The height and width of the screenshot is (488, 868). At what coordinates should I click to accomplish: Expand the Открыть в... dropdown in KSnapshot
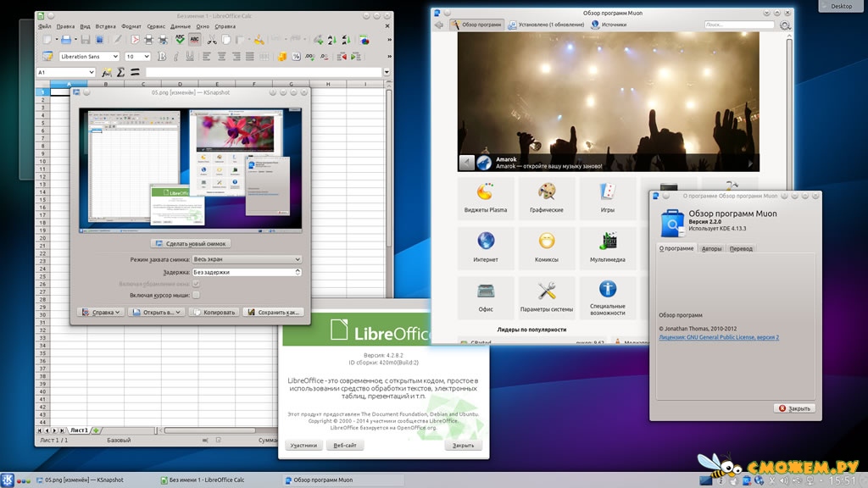(x=157, y=312)
